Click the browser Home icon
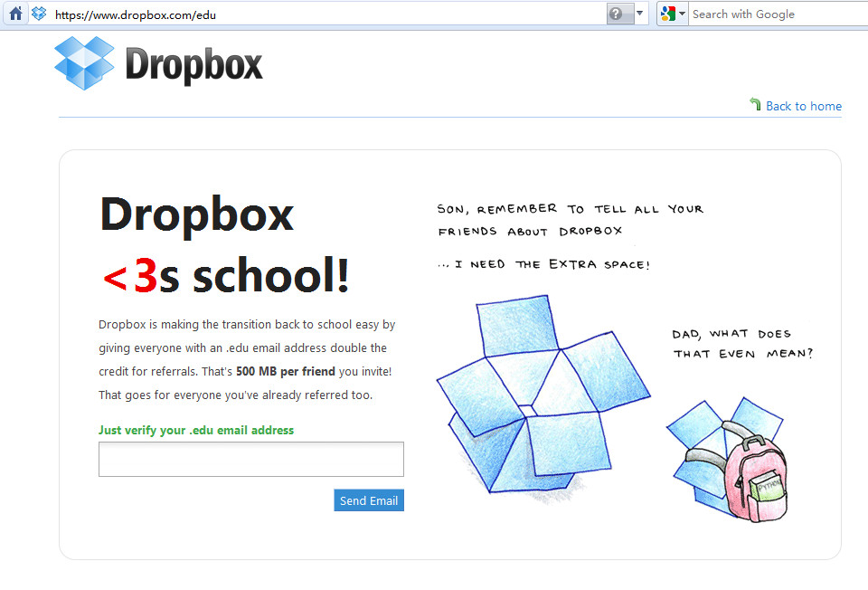 coord(15,14)
